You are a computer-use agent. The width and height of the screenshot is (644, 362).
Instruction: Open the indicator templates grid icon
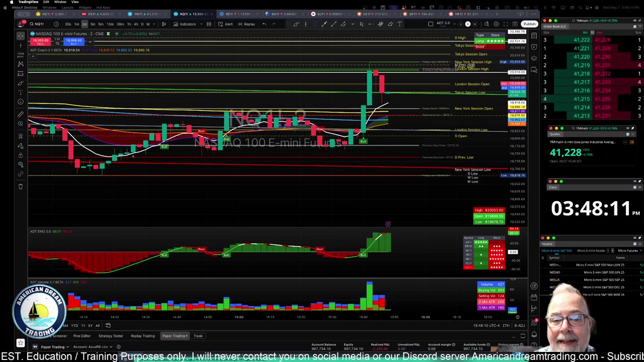[x=209, y=24]
